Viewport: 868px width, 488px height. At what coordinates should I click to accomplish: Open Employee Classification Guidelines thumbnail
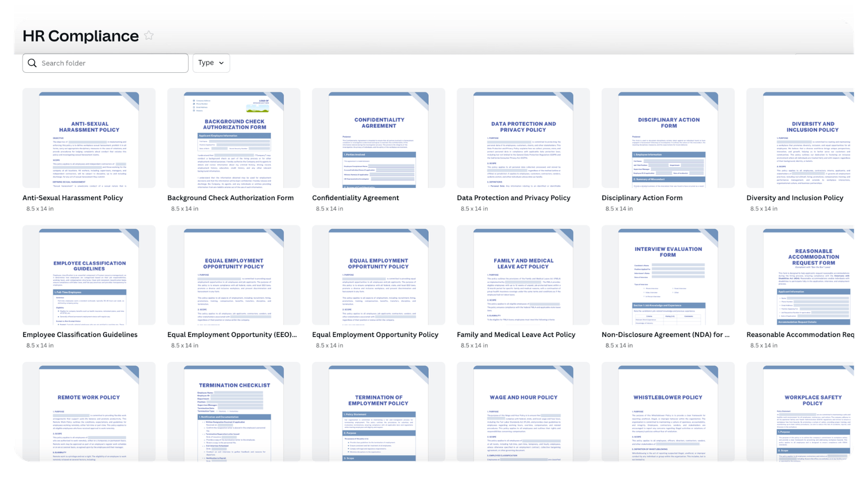[x=89, y=275]
